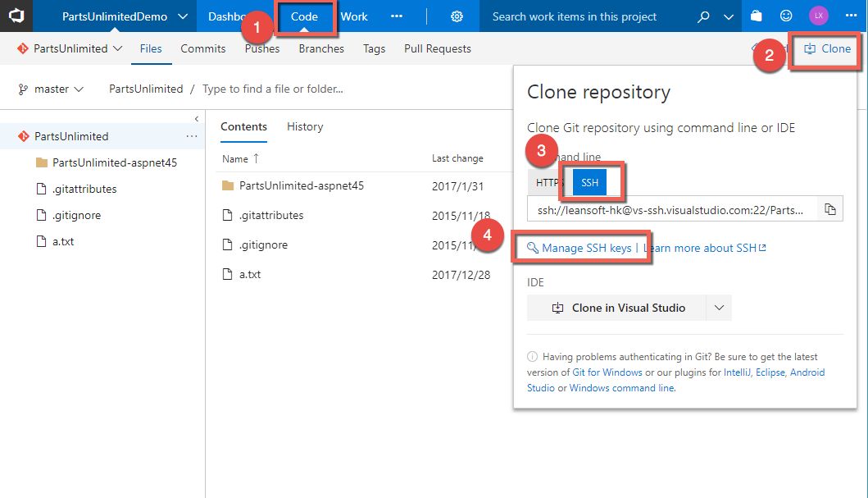The image size is (868, 498).
Task: Open the Marketplace shopping bag icon
Action: [757, 16]
